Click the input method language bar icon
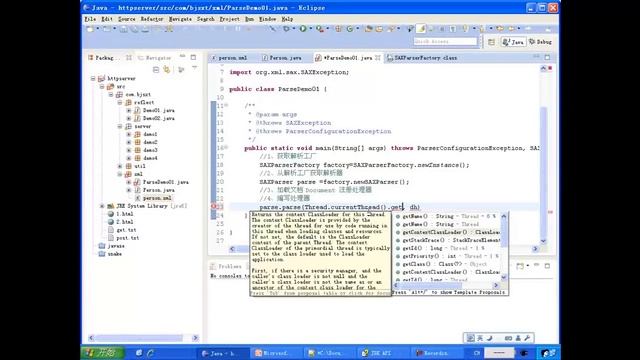 471,338
